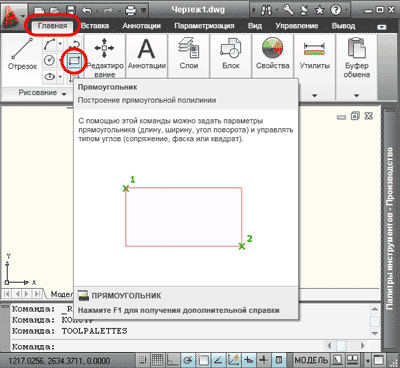Screen dimensions: 400x368
Task: Select the Модель layout tab
Action: click(x=62, y=294)
